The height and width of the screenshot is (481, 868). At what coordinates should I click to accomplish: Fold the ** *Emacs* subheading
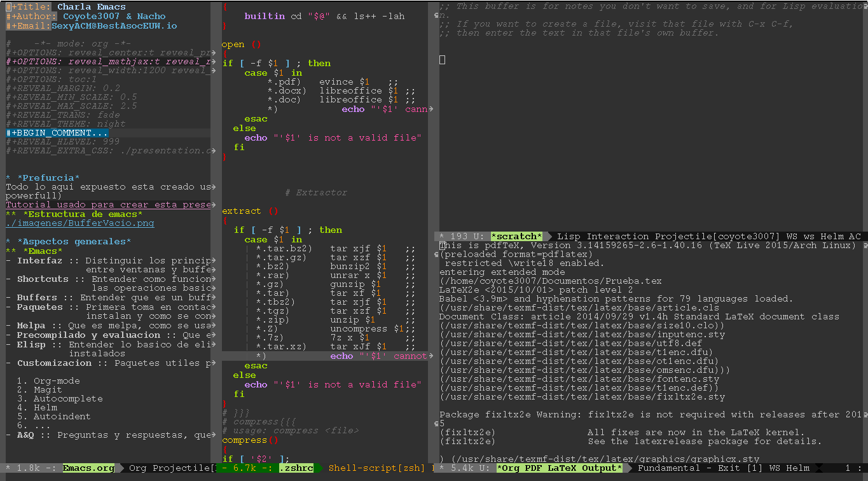pos(43,251)
